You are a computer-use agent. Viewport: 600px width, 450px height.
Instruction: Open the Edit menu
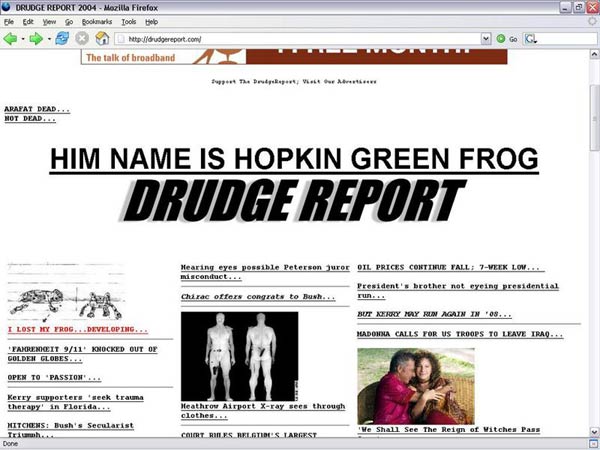28,22
